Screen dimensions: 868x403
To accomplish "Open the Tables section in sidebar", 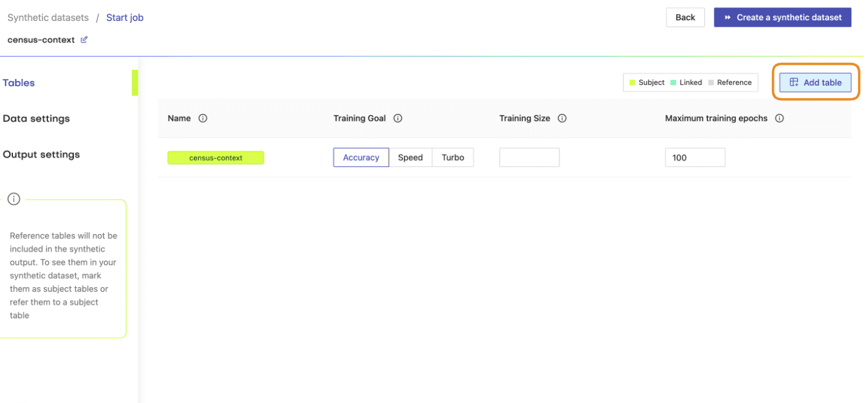I will (19, 83).
